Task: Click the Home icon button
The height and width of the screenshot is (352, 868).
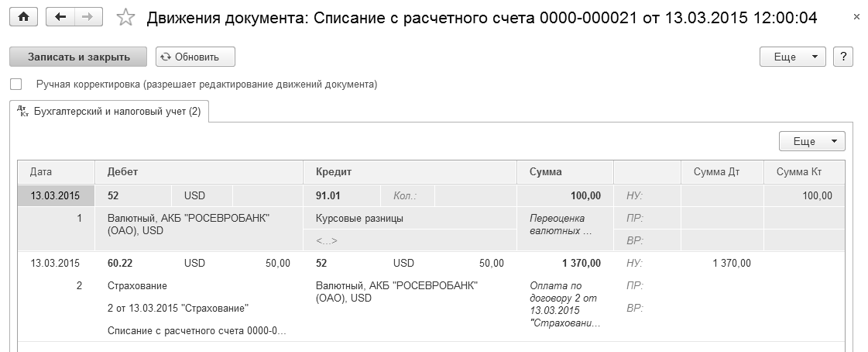Action: point(23,18)
